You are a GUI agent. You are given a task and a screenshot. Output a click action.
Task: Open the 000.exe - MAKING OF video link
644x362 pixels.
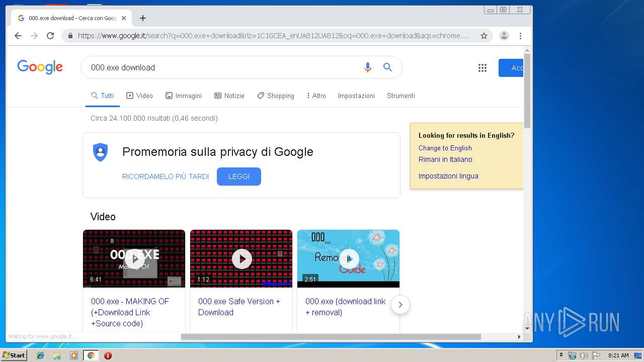[x=130, y=312]
